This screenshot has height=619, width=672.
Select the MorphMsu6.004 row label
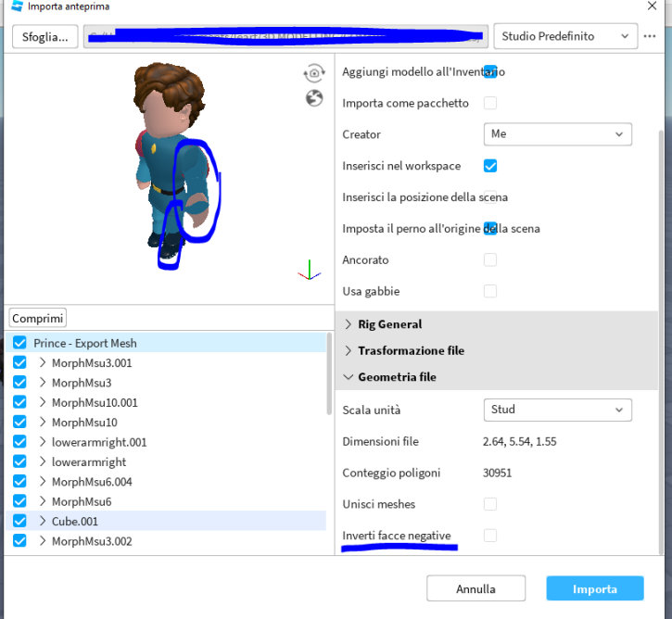tap(92, 482)
